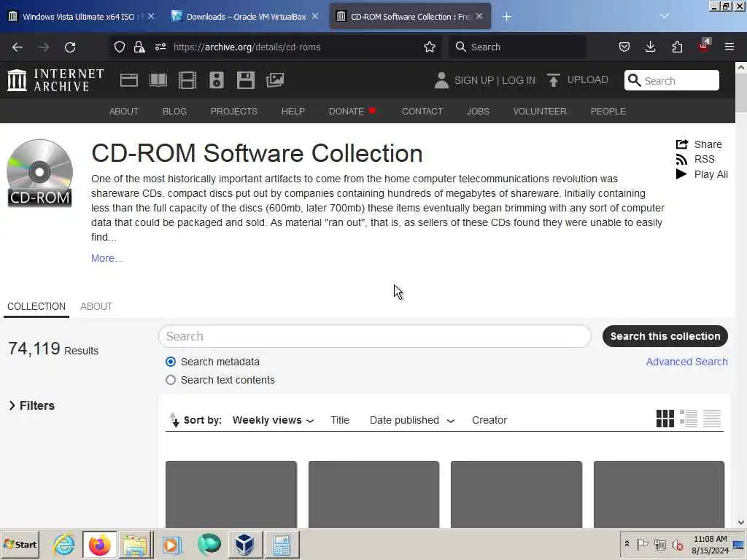747x560 pixels.
Task: Open the Windows Start button
Action: click(x=20, y=544)
